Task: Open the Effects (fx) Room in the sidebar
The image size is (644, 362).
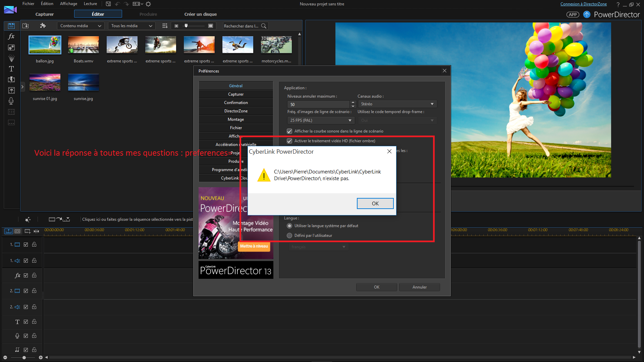Action: point(11,36)
